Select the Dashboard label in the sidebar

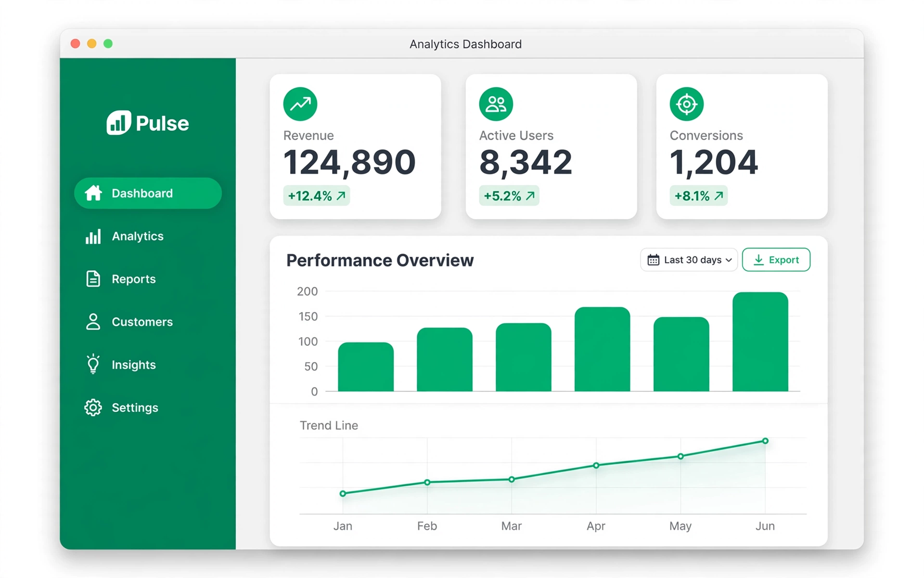click(142, 193)
